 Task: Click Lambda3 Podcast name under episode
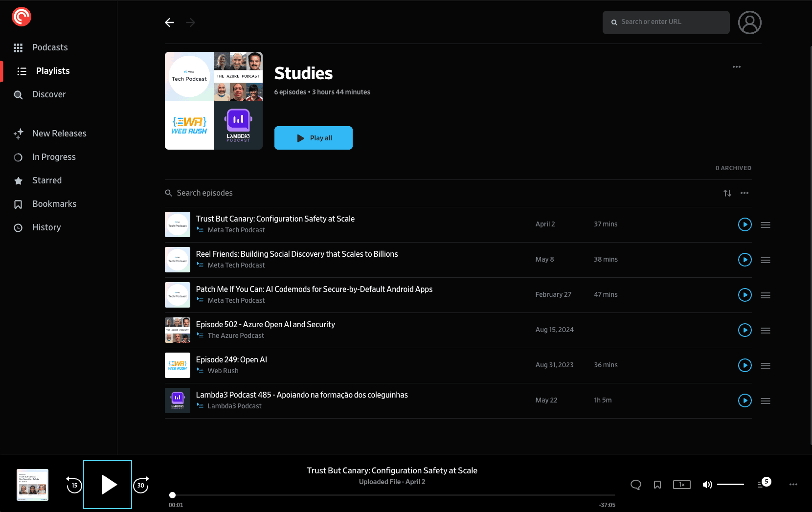pos(234,406)
